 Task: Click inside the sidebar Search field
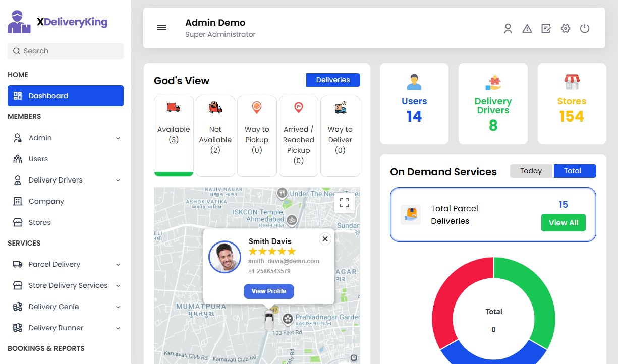coord(65,51)
